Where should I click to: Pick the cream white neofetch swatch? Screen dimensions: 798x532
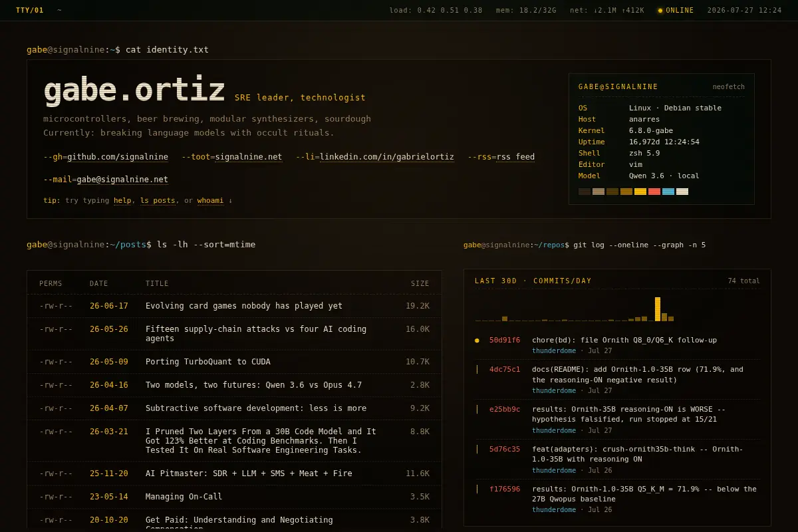pyautogui.click(x=682, y=192)
